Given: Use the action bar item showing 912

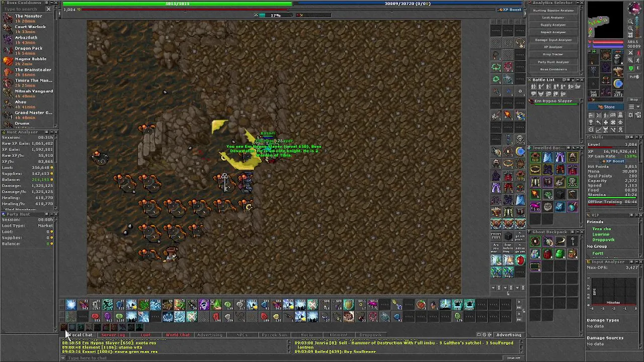Looking at the screenshot, I should pos(107,317).
